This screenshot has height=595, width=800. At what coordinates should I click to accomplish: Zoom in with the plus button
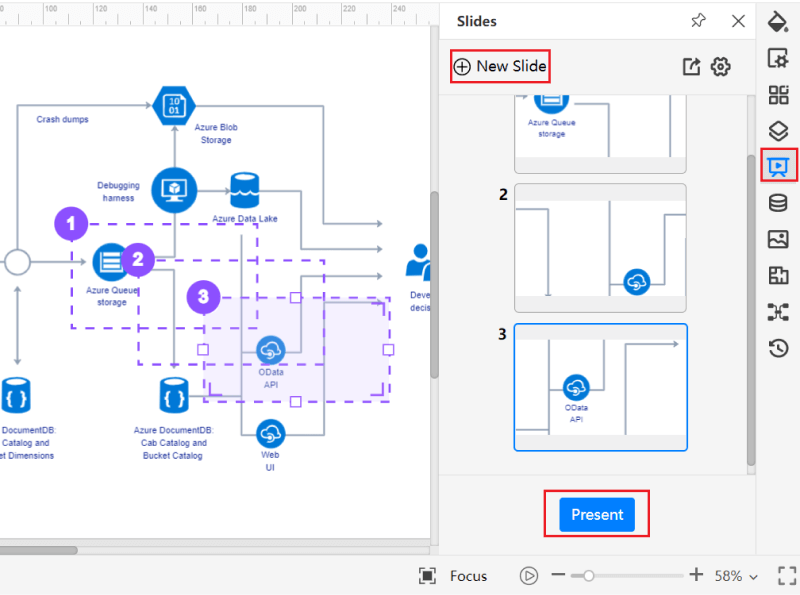[696, 575]
